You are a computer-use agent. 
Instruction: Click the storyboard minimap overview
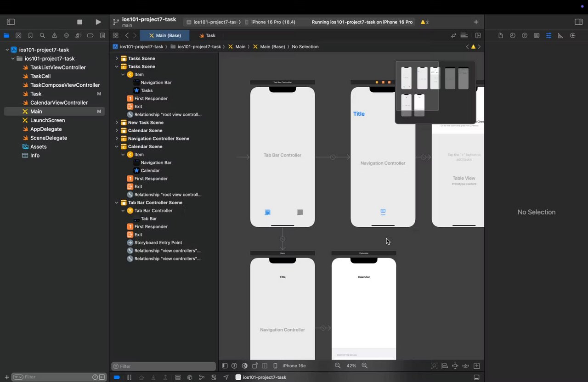pyautogui.click(x=435, y=92)
